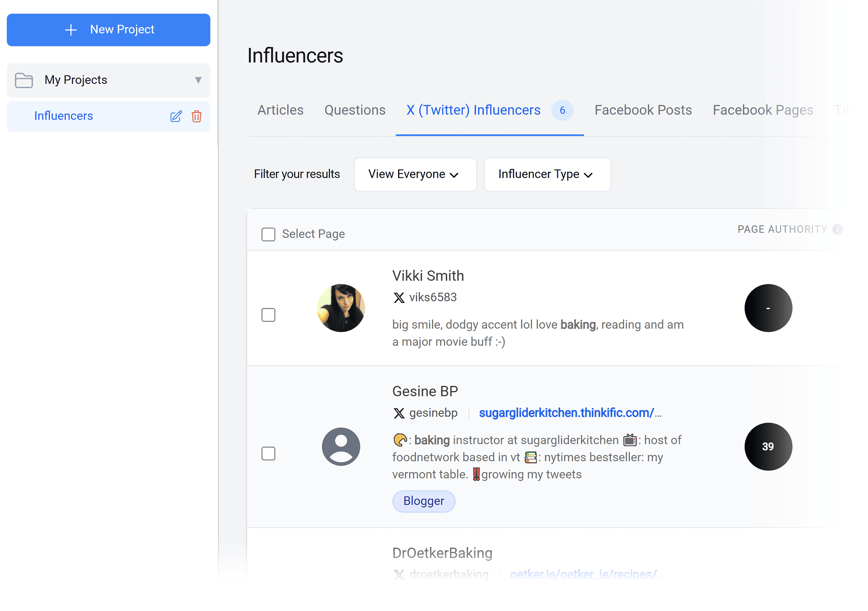Click Gesine BP's profile avatar
Image resolution: width=868 pixels, height=611 pixels.
tap(341, 446)
